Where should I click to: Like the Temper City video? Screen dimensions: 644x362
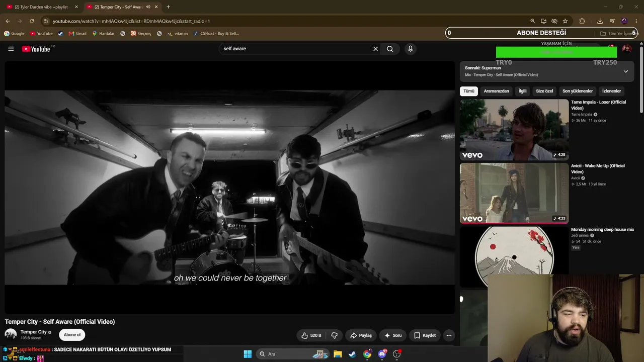tap(311, 335)
